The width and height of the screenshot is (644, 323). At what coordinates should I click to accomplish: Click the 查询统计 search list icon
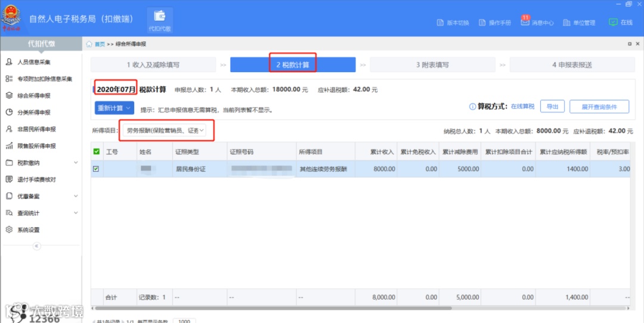coord(9,213)
